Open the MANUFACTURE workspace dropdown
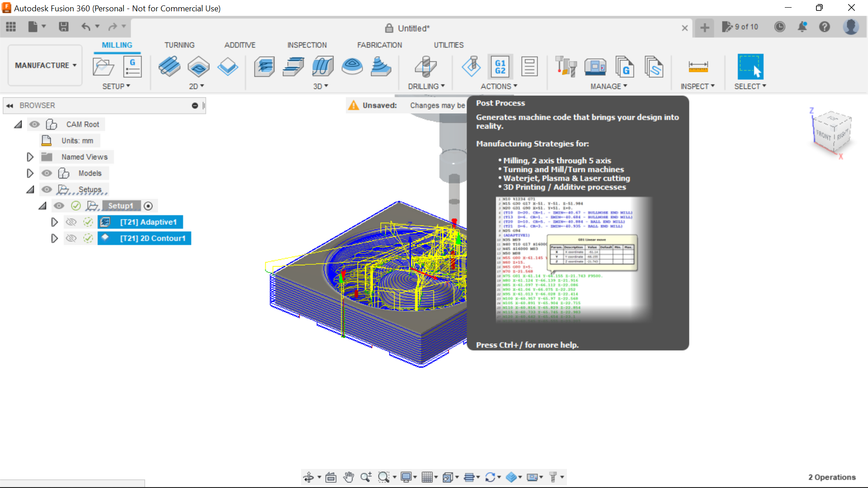This screenshot has height=488, width=868. [45, 66]
